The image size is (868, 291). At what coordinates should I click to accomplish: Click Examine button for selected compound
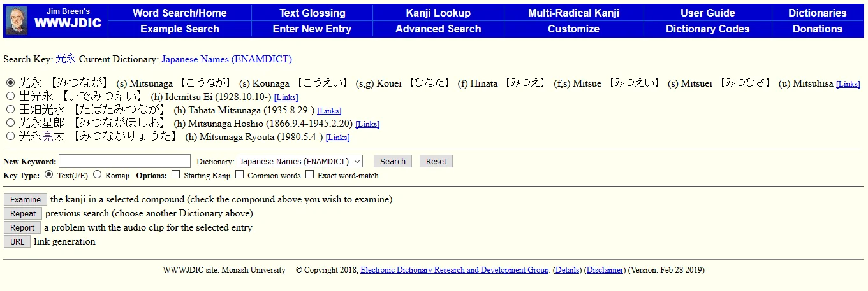26,199
